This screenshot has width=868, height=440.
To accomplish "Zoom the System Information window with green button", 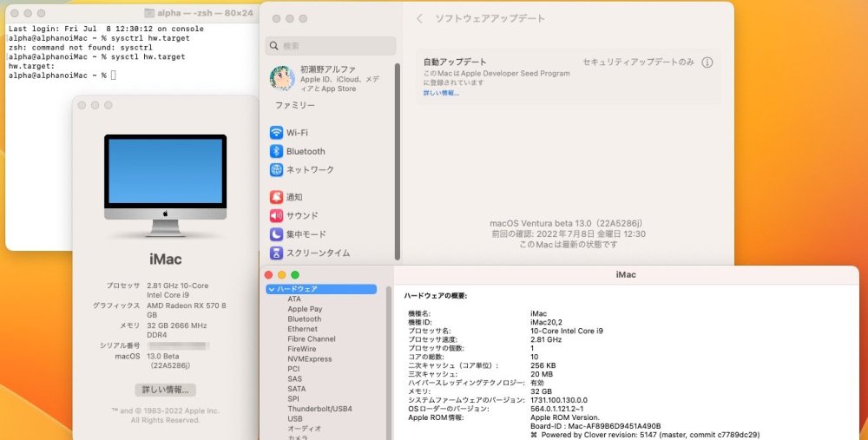I will (x=295, y=275).
